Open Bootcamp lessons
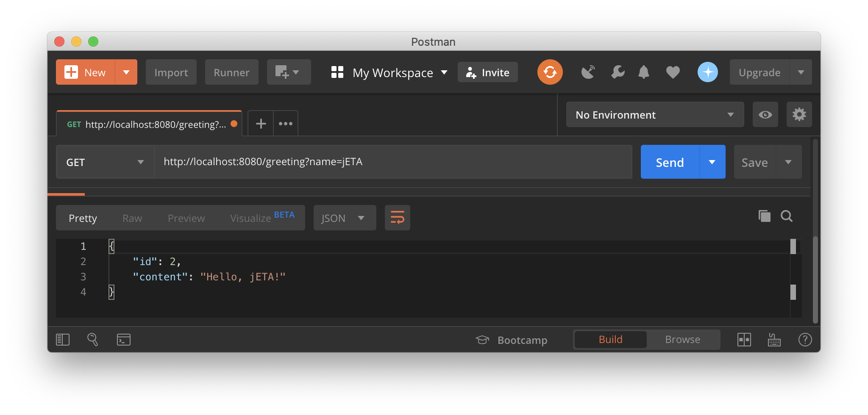 pyautogui.click(x=511, y=340)
